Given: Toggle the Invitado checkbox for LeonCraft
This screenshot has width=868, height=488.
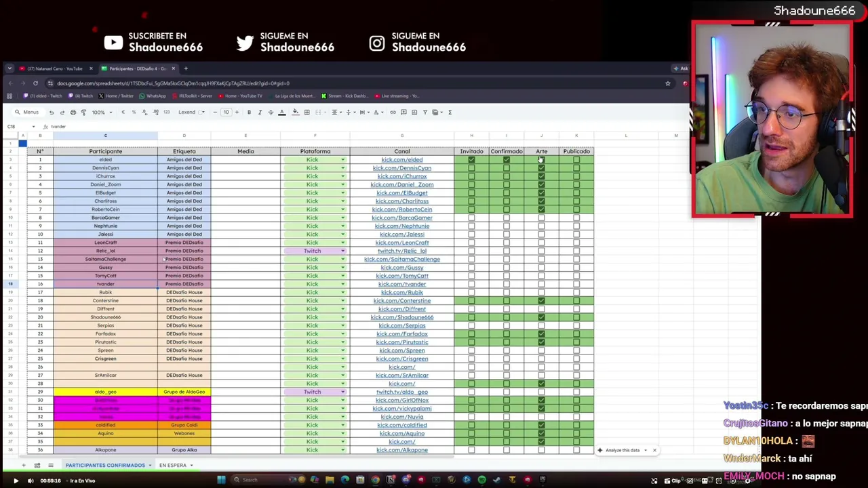Looking at the screenshot, I should (x=471, y=243).
